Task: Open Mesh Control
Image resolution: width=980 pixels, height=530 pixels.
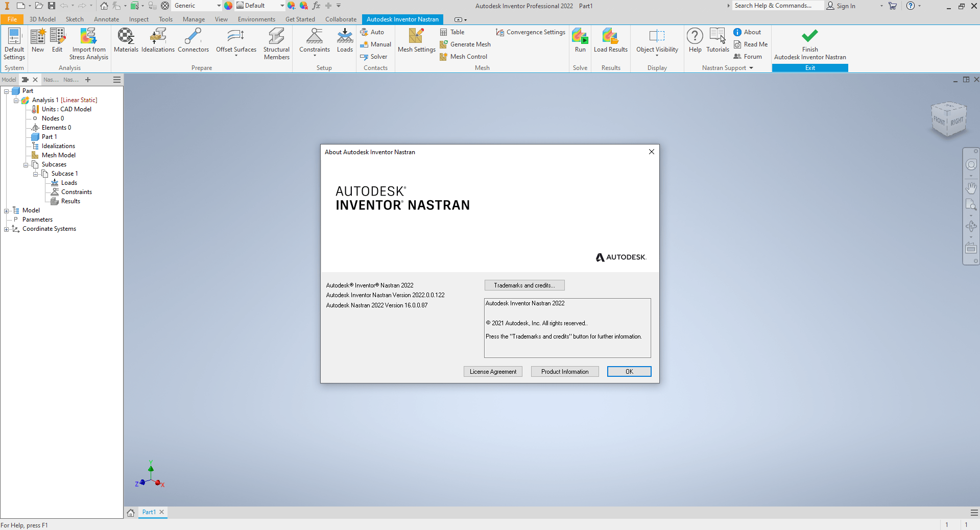Action: click(463, 57)
